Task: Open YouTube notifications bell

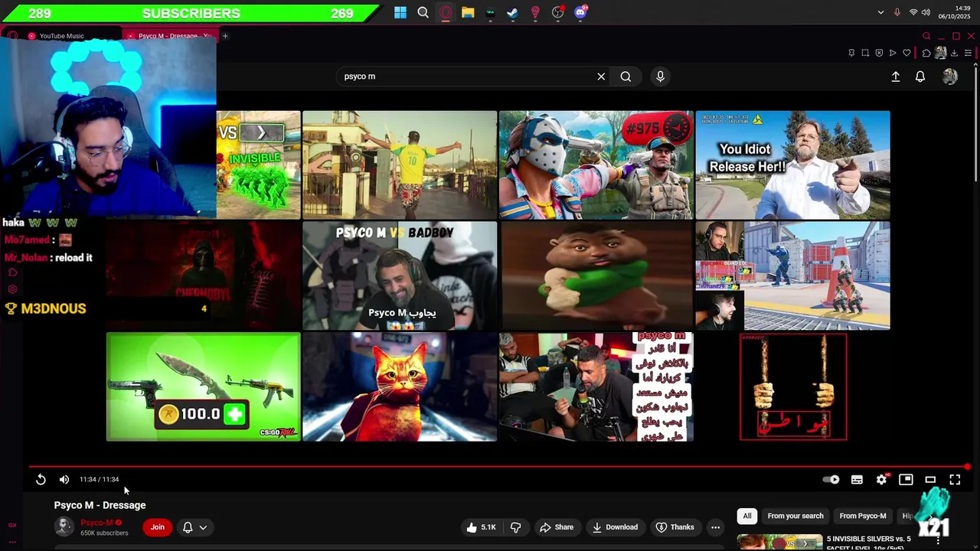Action: coord(920,77)
